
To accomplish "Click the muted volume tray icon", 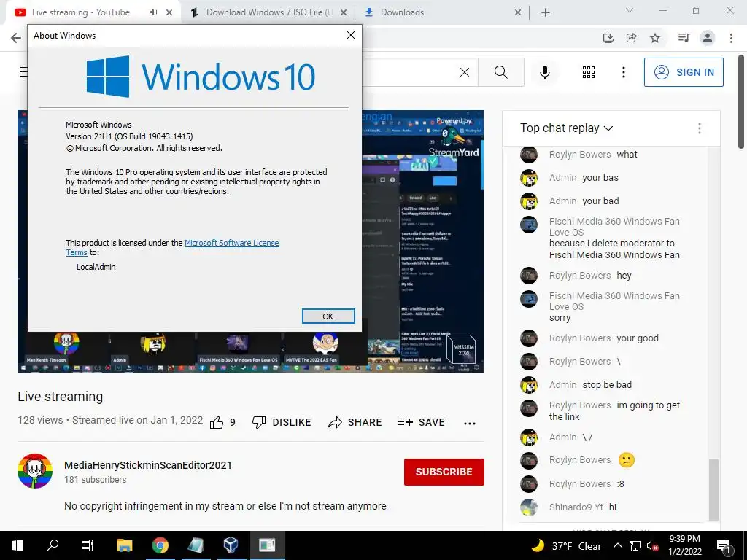I will click(653, 546).
